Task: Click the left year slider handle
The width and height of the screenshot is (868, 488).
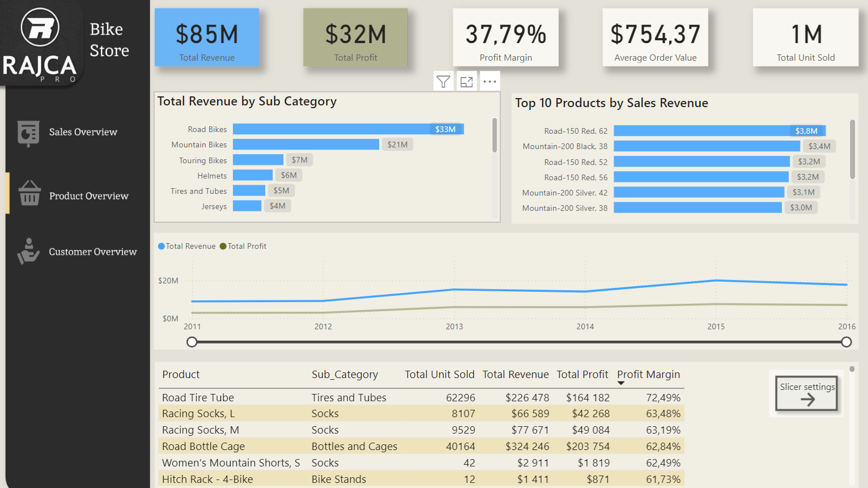Action: click(192, 342)
